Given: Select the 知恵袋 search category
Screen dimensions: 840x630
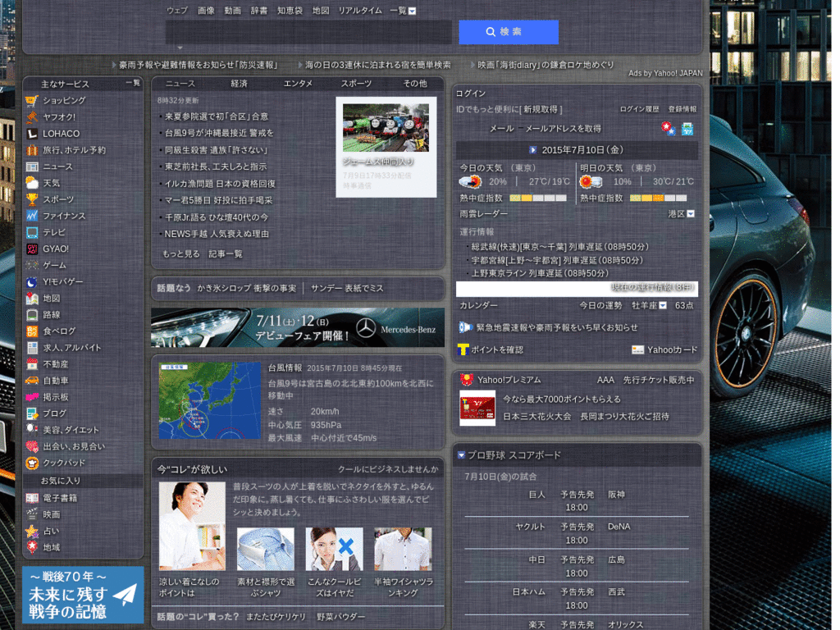Looking at the screenshot, I should point(290,11).
